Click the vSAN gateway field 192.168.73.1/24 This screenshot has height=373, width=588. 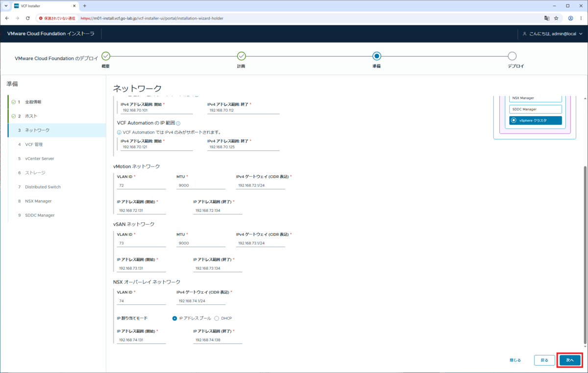click(261, 243)
